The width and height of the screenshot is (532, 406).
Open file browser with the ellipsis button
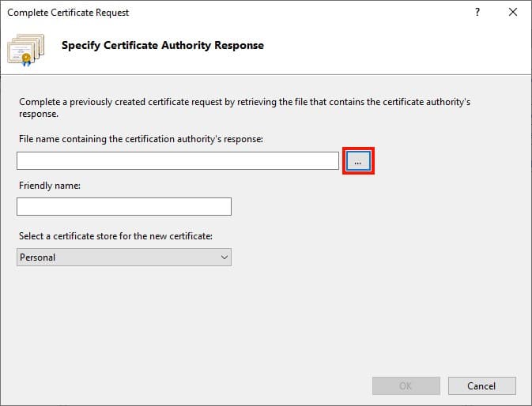(x=358, y=160)
